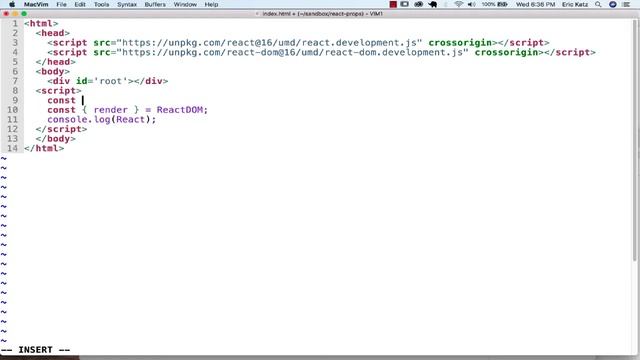This screenshot has width=640, height=360.
Task: Click line number 14 in gutter
Action: click(12, 149)
